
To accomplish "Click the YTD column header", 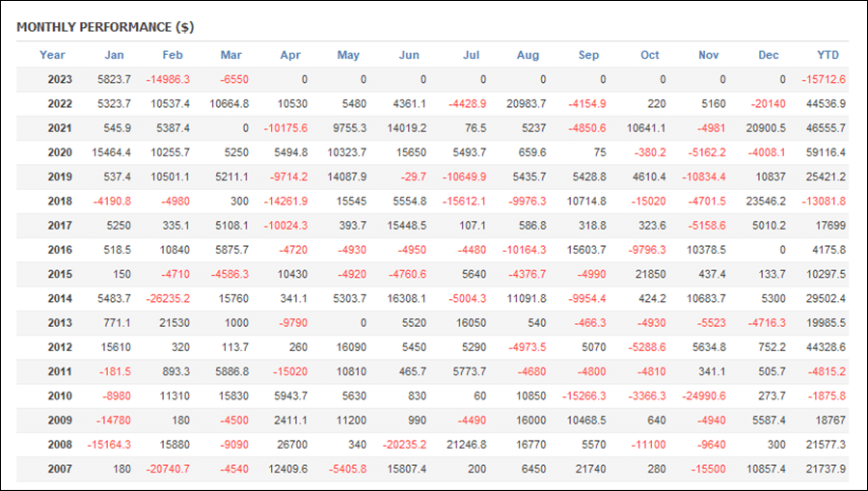I will click(828, 55).
